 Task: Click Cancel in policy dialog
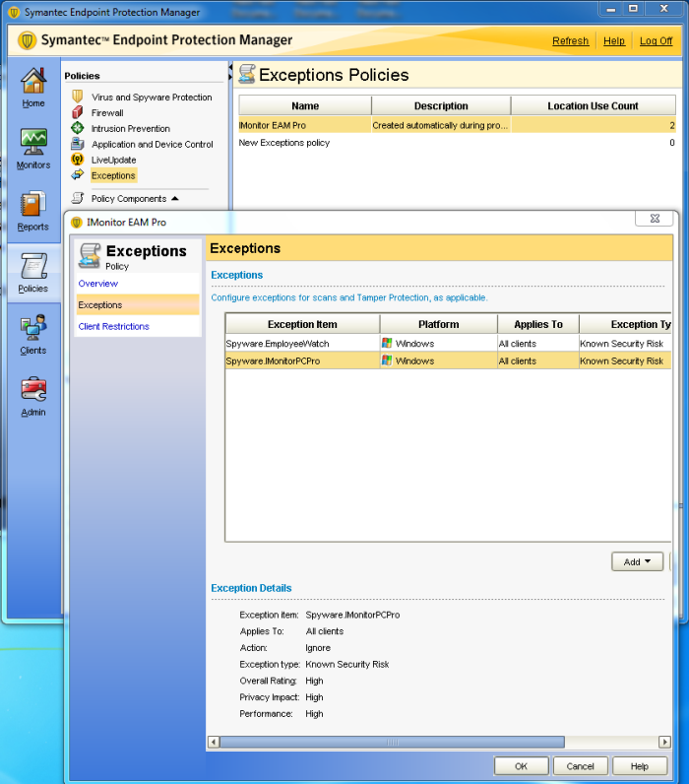point(580,766)
